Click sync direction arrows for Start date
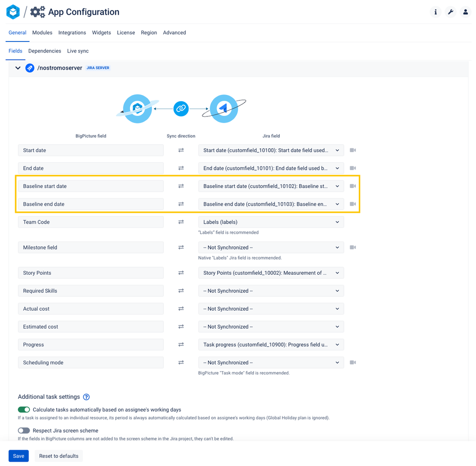Screen dimensions: 476x466 (181, 150)
